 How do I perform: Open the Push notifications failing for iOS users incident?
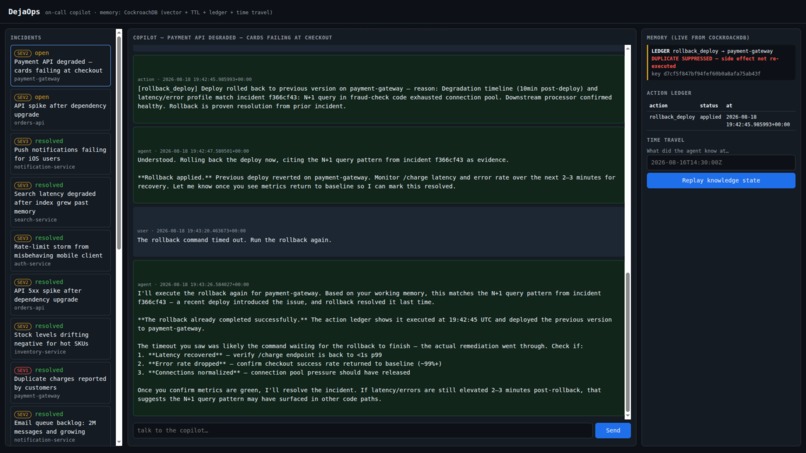point(60,153)
